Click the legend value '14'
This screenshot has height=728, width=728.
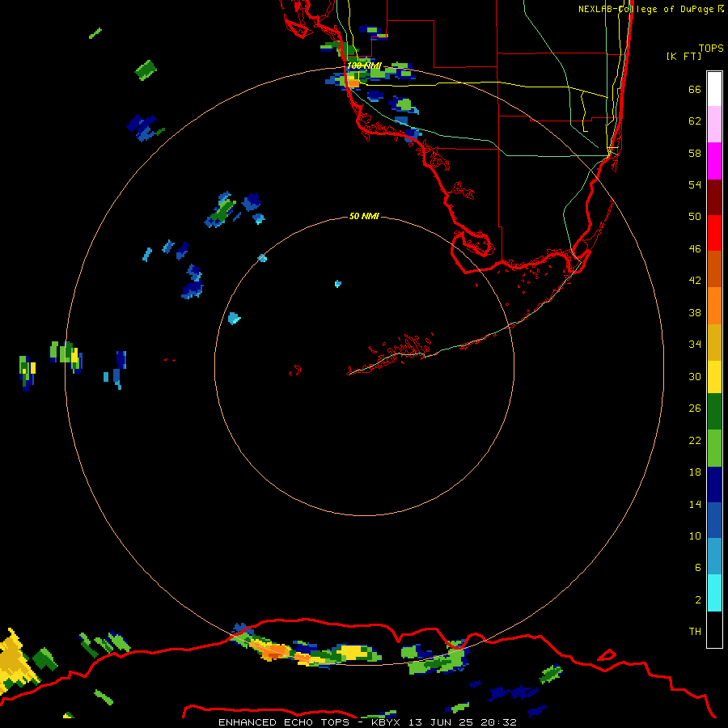click(x=695, y=504)
